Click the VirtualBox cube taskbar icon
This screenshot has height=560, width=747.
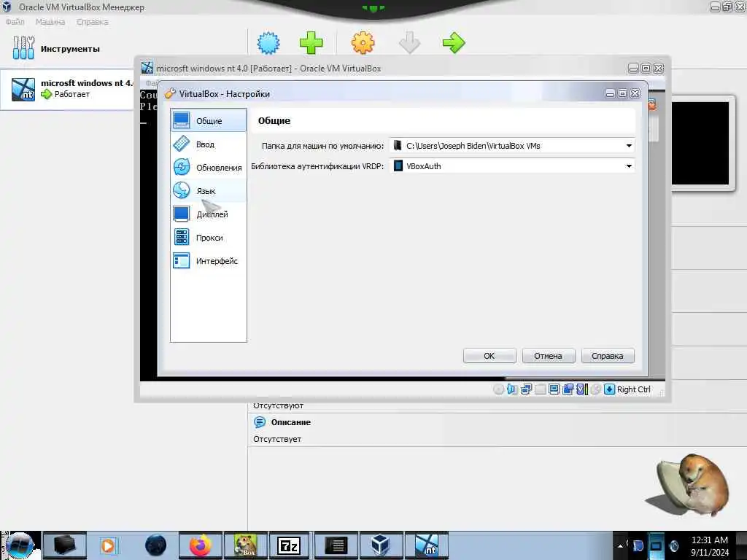380,545
